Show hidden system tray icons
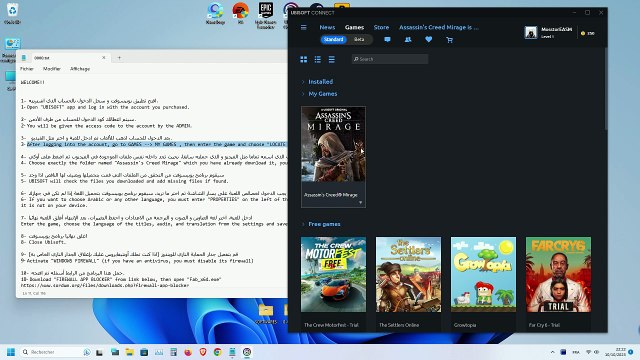Screen dimensions: 640x360 (x=553, y=352)
